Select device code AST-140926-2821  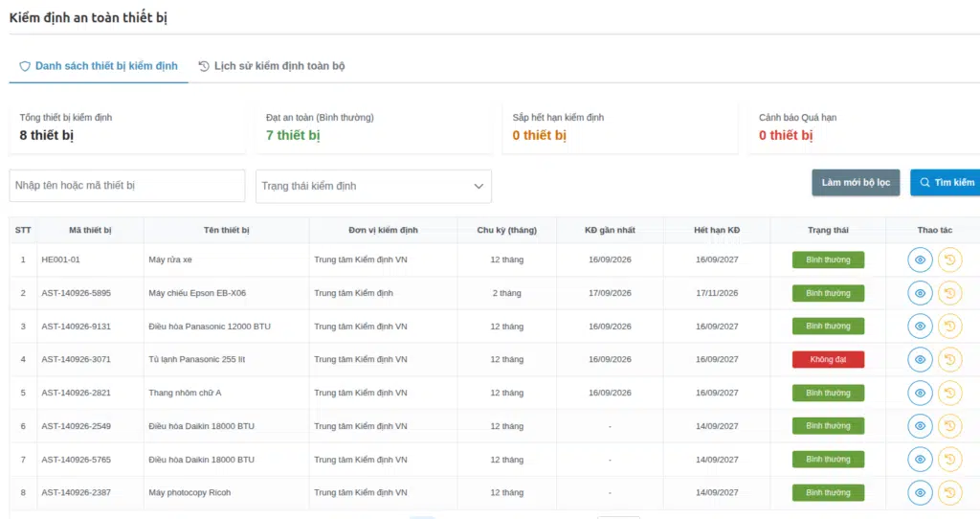click(x=77, y=393)
